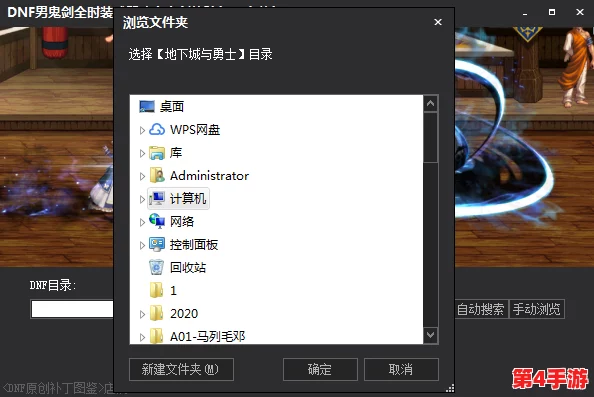The width and height of the screenshot is (594, 397).
Task: Confirm with the 确定 button
Action: click(x=320, y=369)
